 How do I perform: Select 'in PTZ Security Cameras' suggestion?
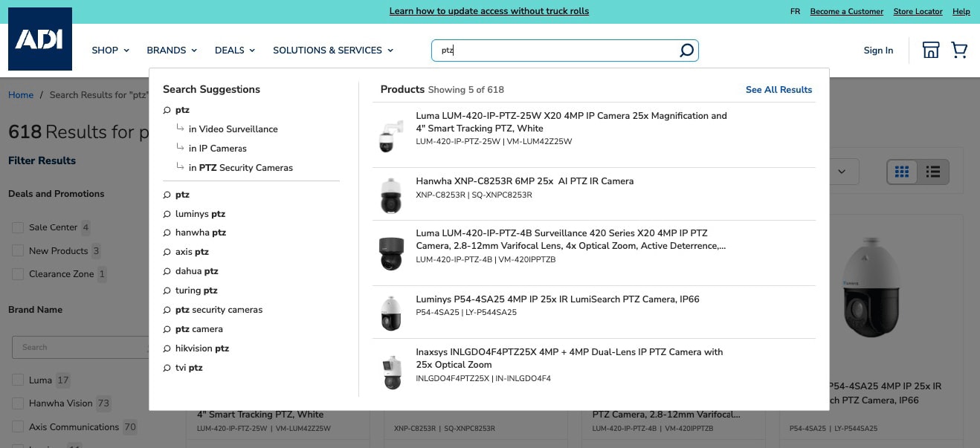(x=240, y=168)
